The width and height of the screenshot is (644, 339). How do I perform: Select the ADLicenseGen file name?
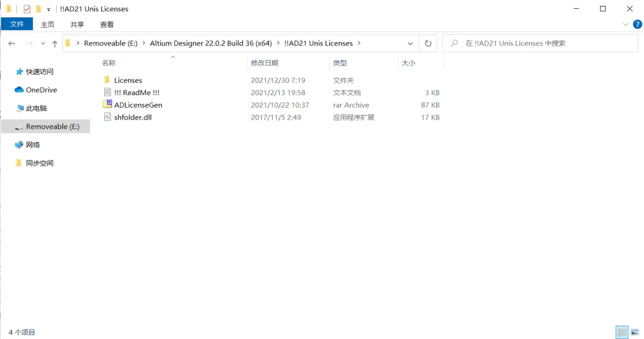click(138, 105)
